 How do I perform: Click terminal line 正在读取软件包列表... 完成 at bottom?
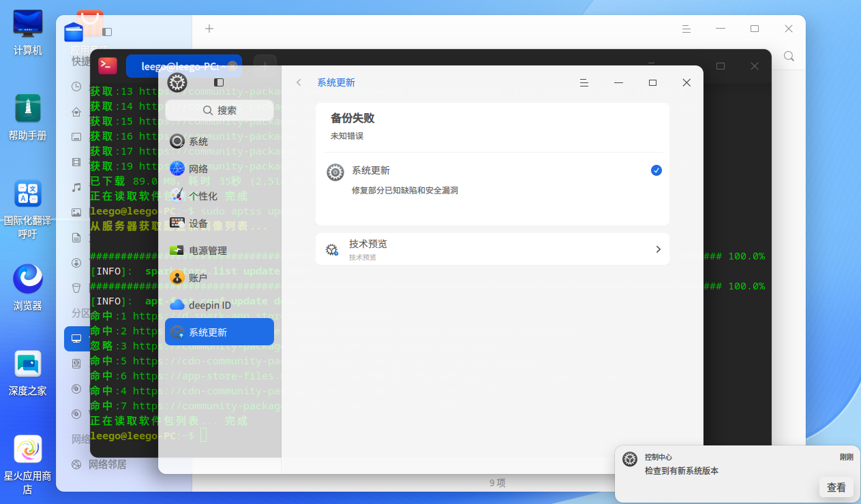point(169,421)
